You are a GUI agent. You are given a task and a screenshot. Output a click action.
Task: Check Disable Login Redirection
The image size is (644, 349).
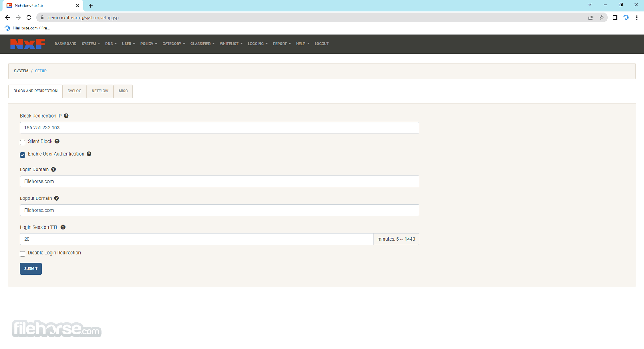[x=23, y=254]
